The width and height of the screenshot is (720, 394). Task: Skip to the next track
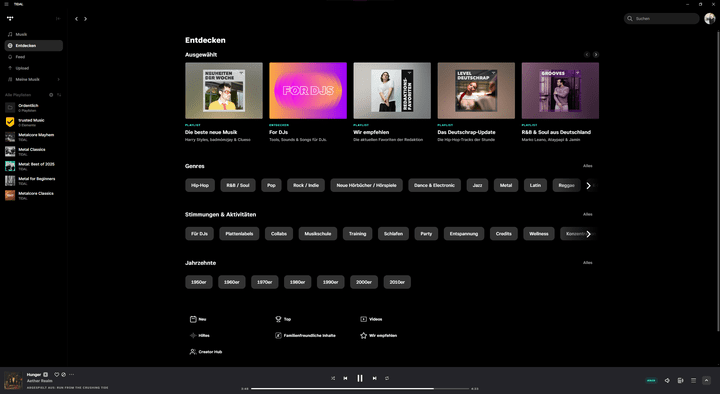click(375, 378)
